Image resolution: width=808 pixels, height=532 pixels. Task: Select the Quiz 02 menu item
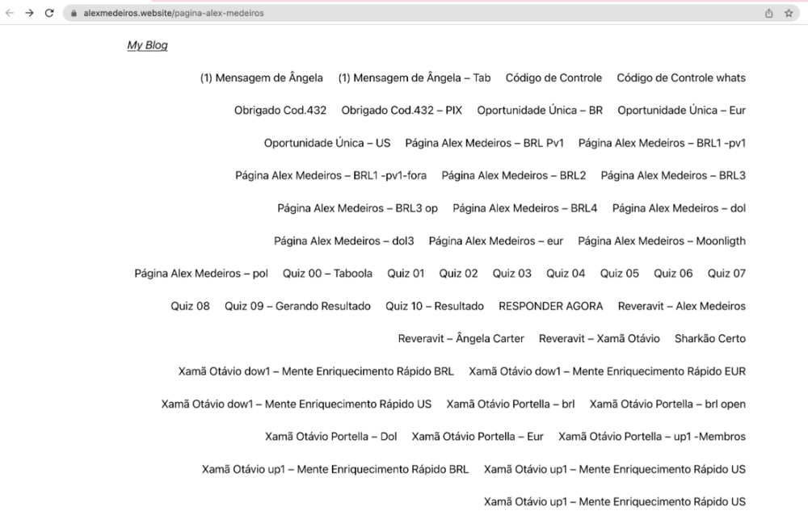pos(458,274)
